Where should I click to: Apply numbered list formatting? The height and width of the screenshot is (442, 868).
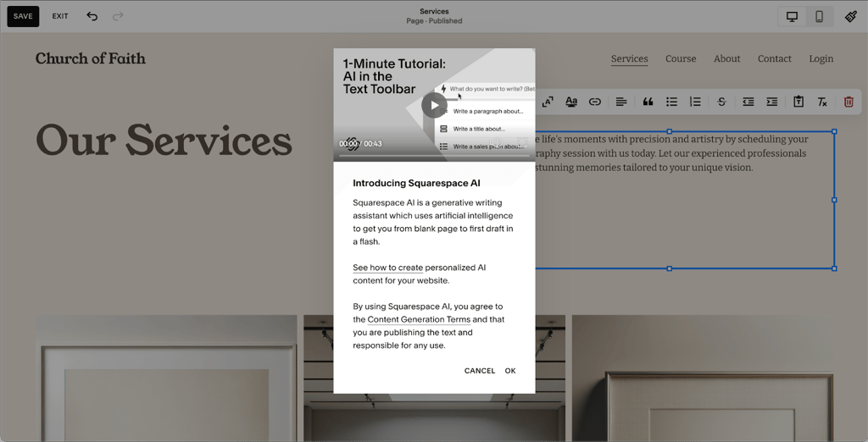695,102
